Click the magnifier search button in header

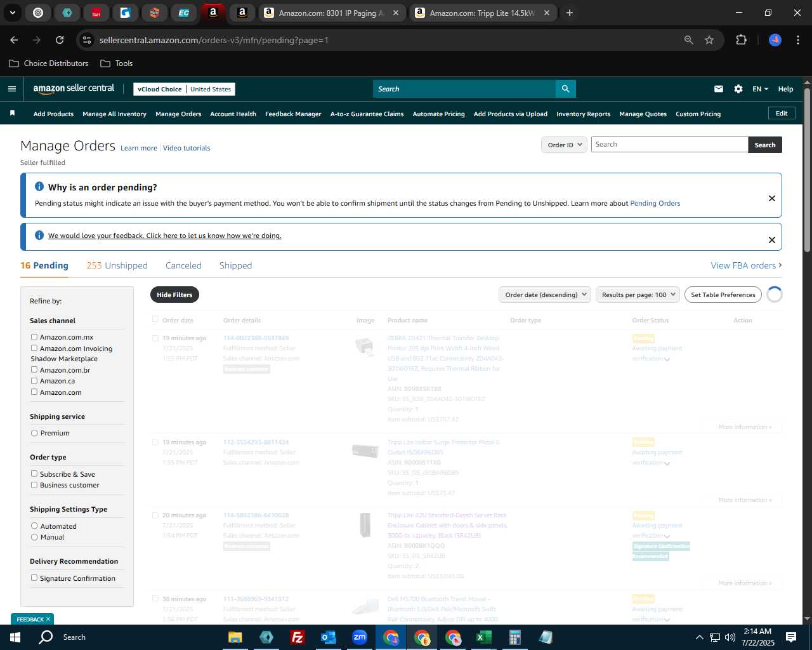[565, 89]
